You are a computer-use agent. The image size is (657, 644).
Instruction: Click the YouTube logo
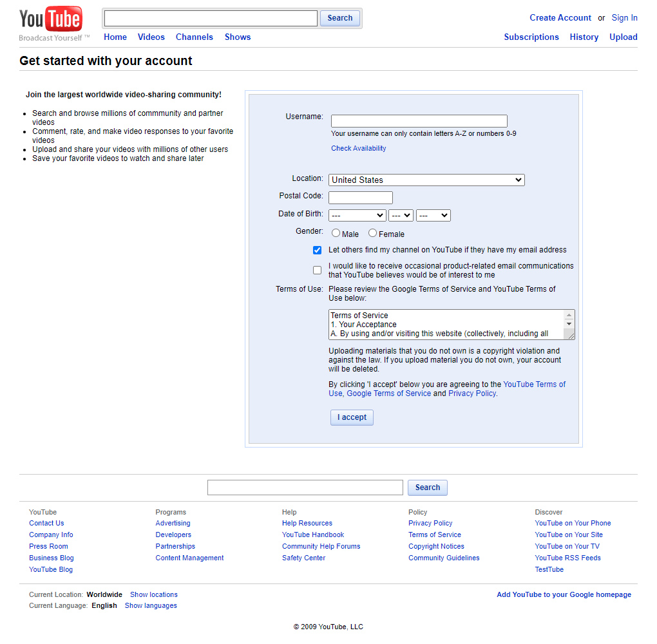click(x=51, y=19)
